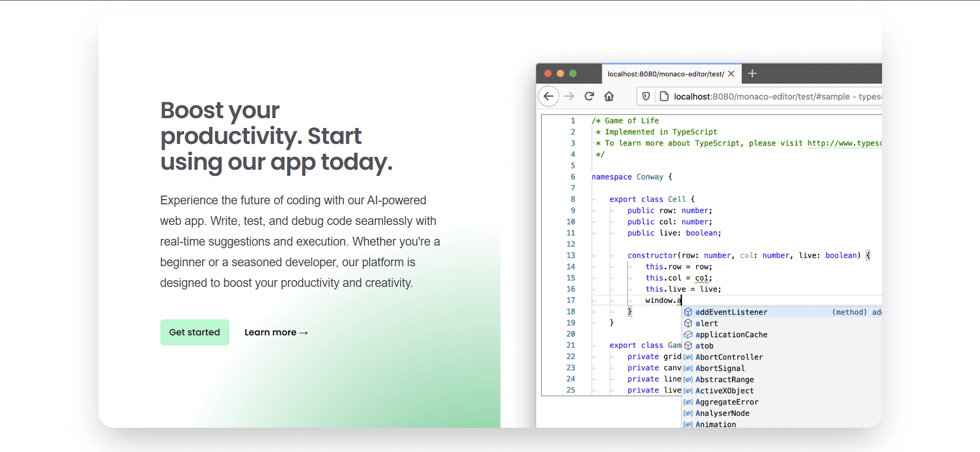This screenshot has width=980, height=452.
Task: Choose addEventListener from the autocomplete list
Action: 731,312
